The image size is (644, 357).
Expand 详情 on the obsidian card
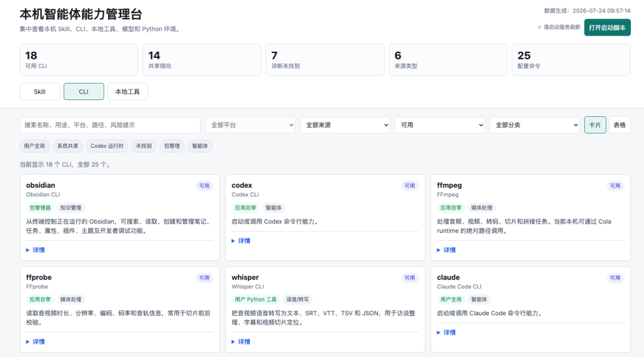[36, 250]
